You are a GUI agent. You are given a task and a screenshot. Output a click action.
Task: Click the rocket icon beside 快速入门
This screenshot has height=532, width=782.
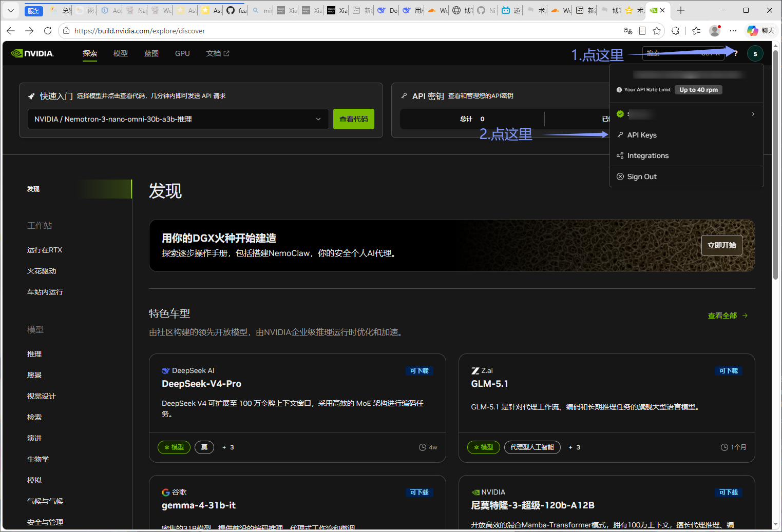tap(31, 96)
